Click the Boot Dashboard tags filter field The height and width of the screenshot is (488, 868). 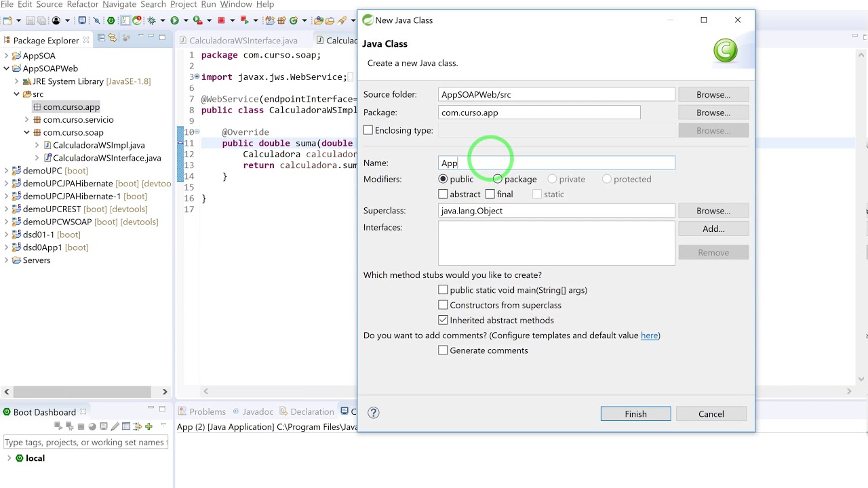[85, 442]
